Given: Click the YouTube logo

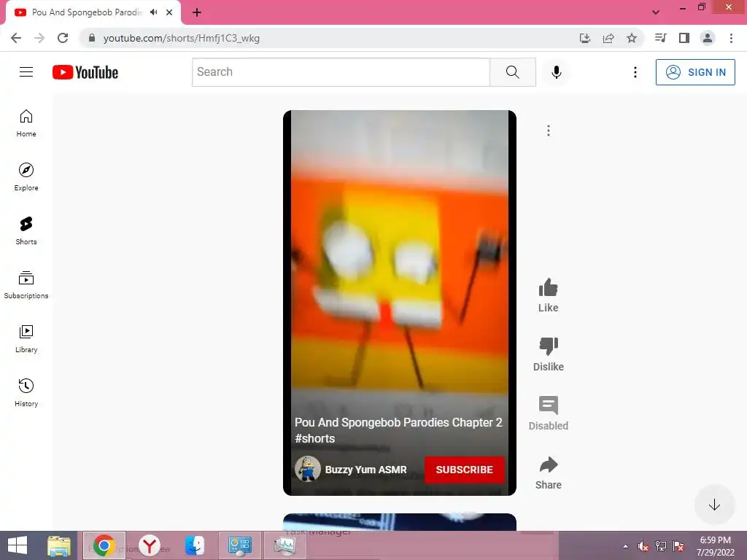Looking at the screenshot, I should pos(85,72).
